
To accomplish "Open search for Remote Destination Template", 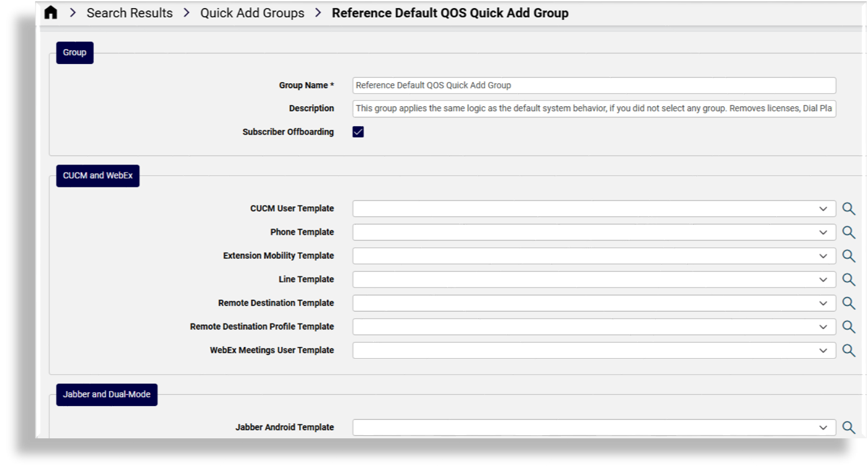I will point(849,303).
